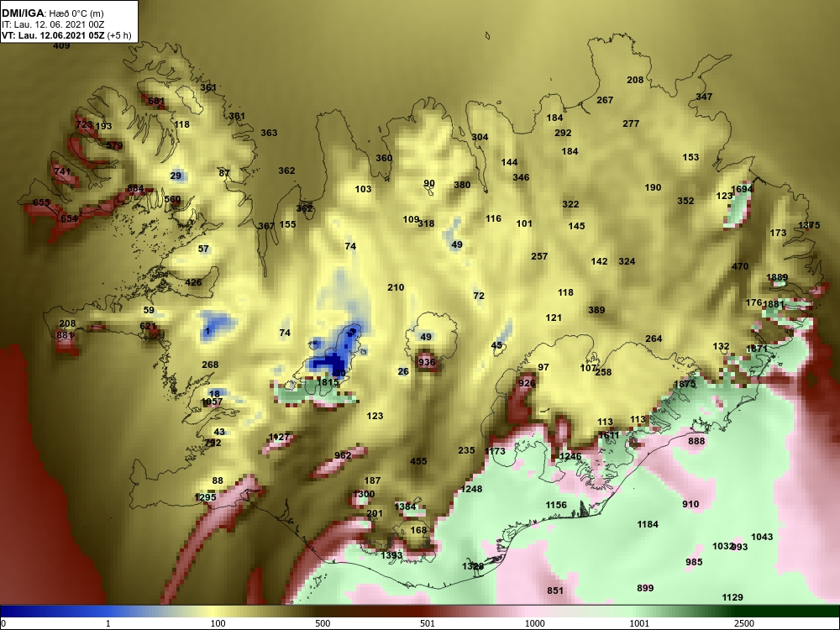Click the map value 1129

[732, 597]
